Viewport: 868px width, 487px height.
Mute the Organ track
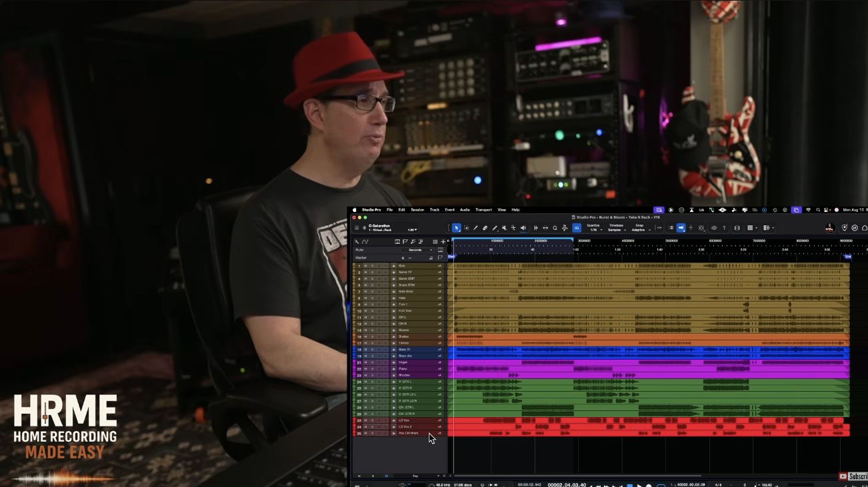point(365,362)
